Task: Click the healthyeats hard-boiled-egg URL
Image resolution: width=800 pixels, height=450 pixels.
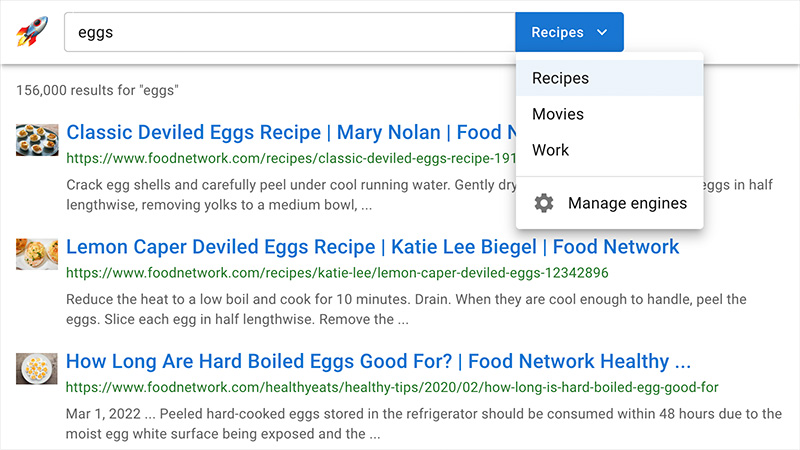Action: 392,387
